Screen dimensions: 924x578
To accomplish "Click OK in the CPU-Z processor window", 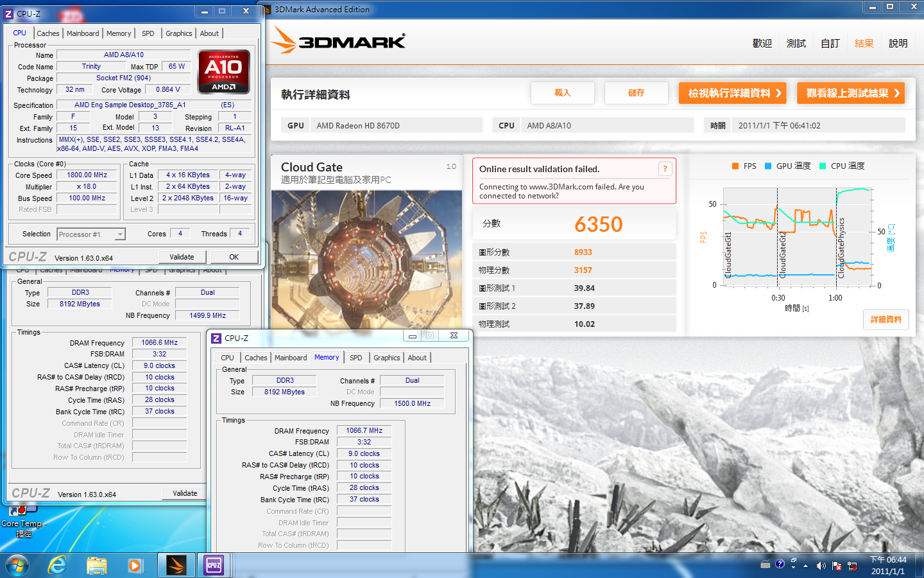I will coord(234,257).
